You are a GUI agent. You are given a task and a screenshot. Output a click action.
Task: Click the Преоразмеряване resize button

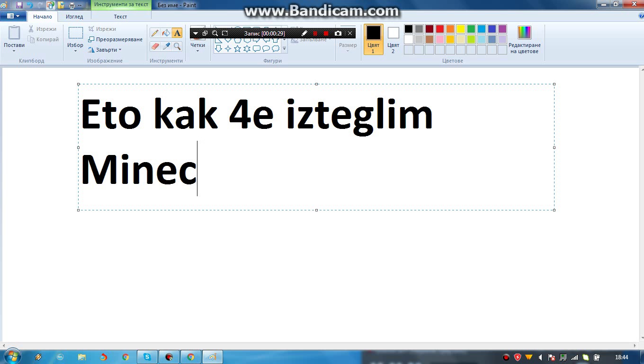[x=116, y=39]
